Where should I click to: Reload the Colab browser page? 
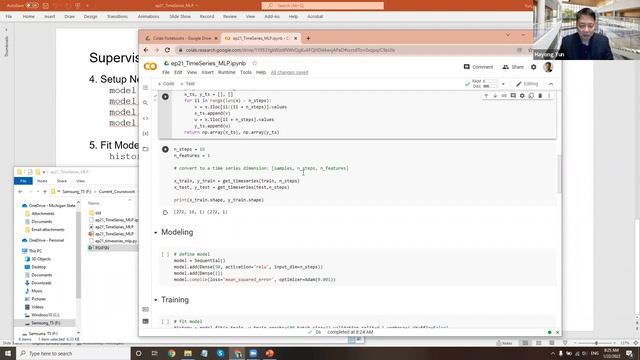point(167,50)
